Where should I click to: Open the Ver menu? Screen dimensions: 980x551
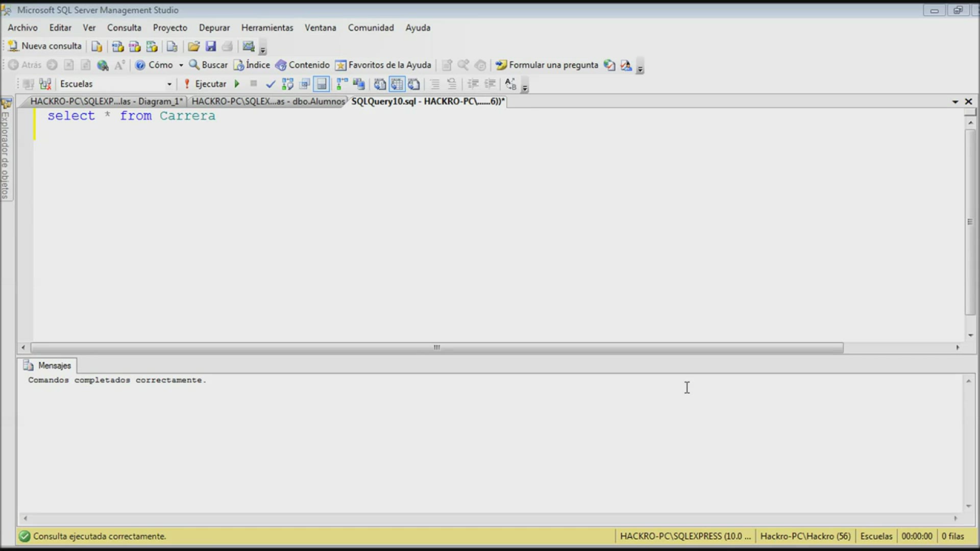click(x=89, y=28)
